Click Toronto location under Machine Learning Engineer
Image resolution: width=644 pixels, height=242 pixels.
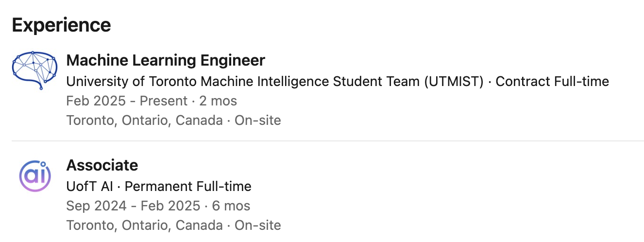[x=144, y=120]
